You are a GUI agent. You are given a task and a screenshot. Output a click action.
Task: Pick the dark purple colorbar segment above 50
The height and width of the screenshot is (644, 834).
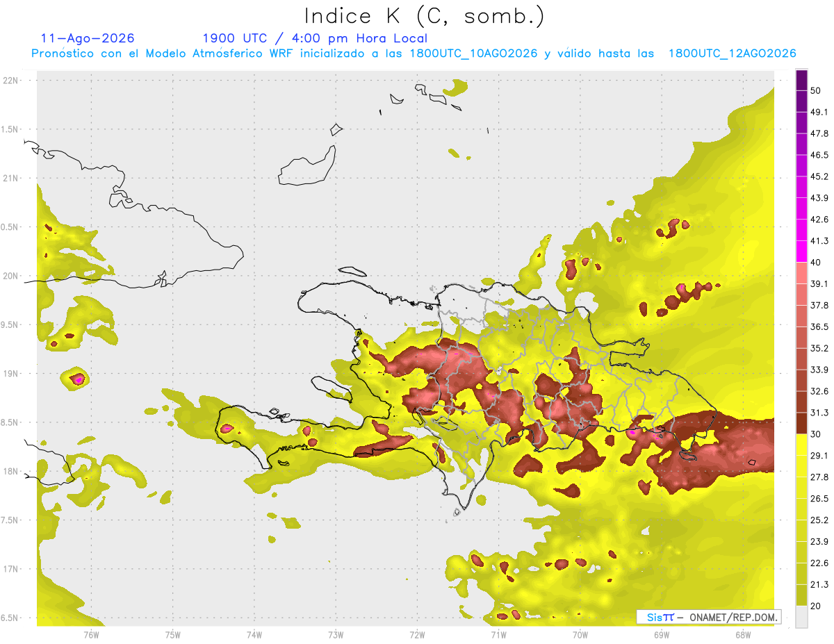click(x=801, y=81)
